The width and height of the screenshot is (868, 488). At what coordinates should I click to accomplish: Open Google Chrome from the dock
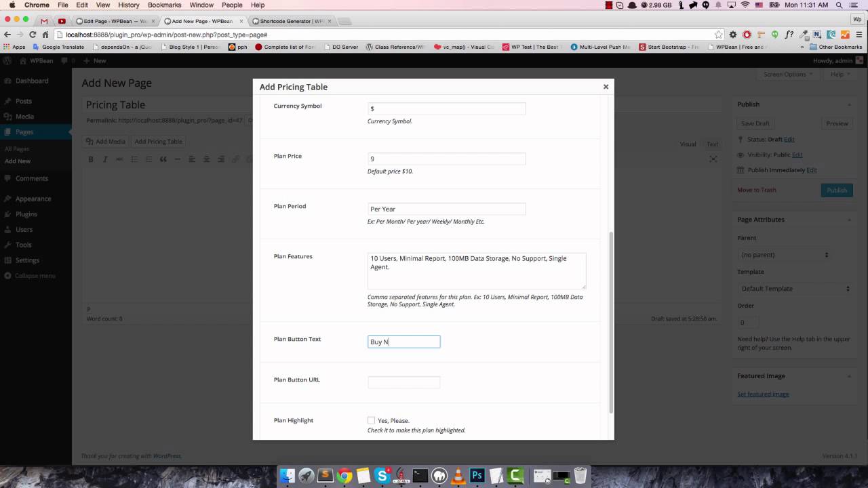click(344, 476)
